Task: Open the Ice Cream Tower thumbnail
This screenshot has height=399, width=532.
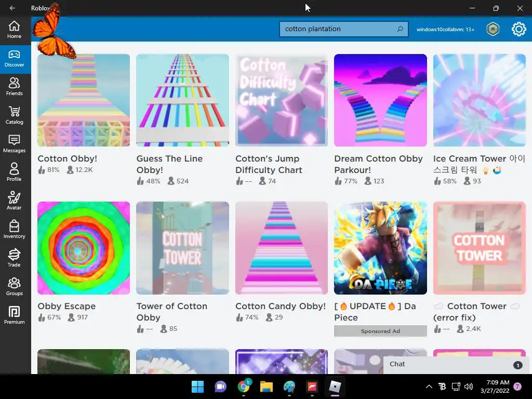Action: pos(480,100)
